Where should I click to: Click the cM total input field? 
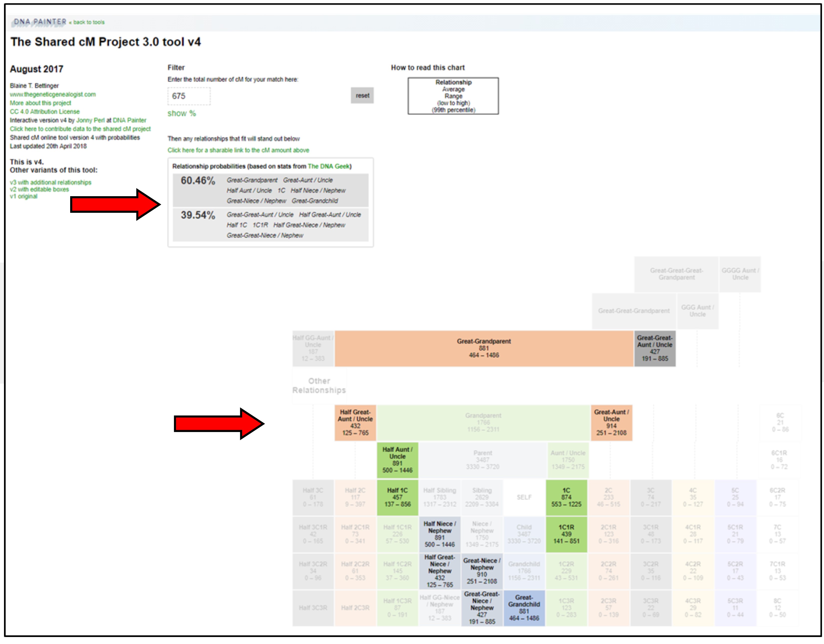click(x=189, y=96)
